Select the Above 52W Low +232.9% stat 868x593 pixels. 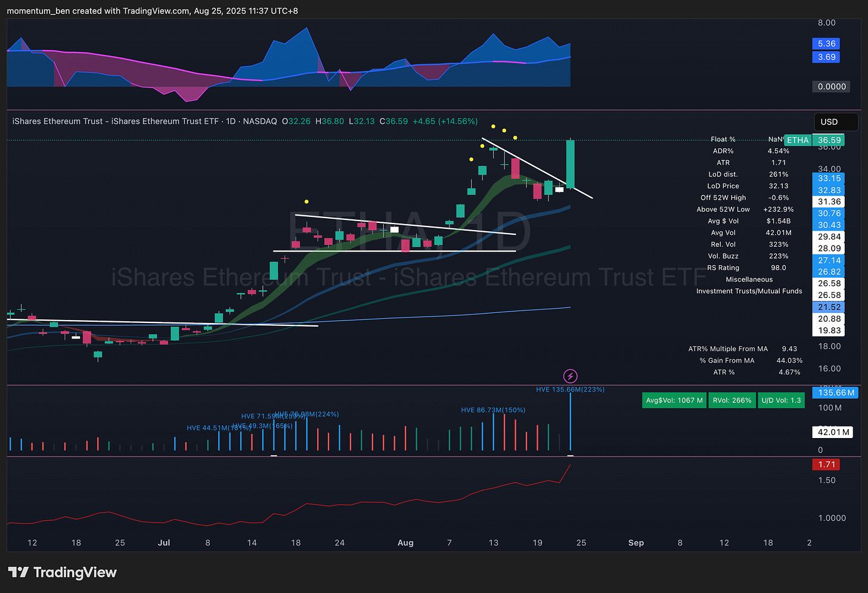pos(745,209)
